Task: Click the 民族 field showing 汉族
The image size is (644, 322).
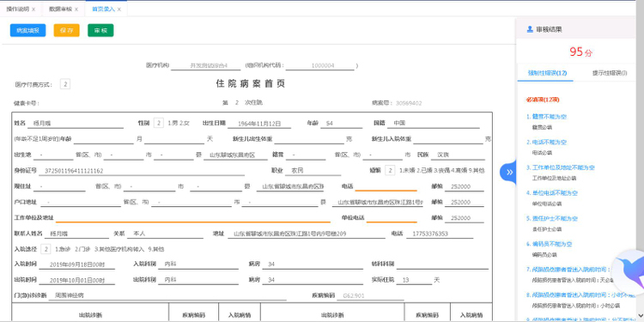Action: 458,155
